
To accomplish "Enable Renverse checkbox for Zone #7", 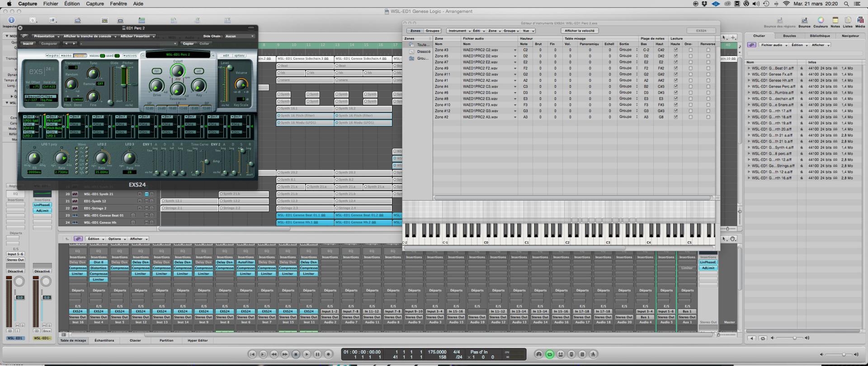I will pos(708,62).
